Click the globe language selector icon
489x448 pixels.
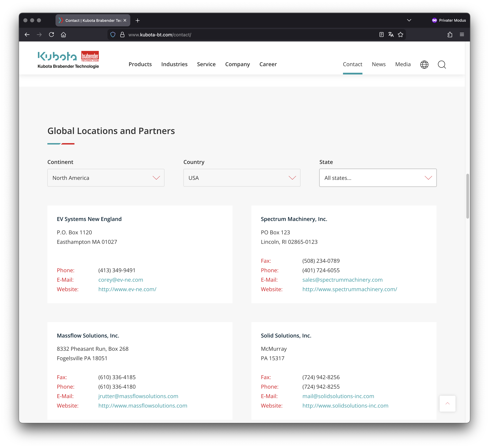click(424, 64)
